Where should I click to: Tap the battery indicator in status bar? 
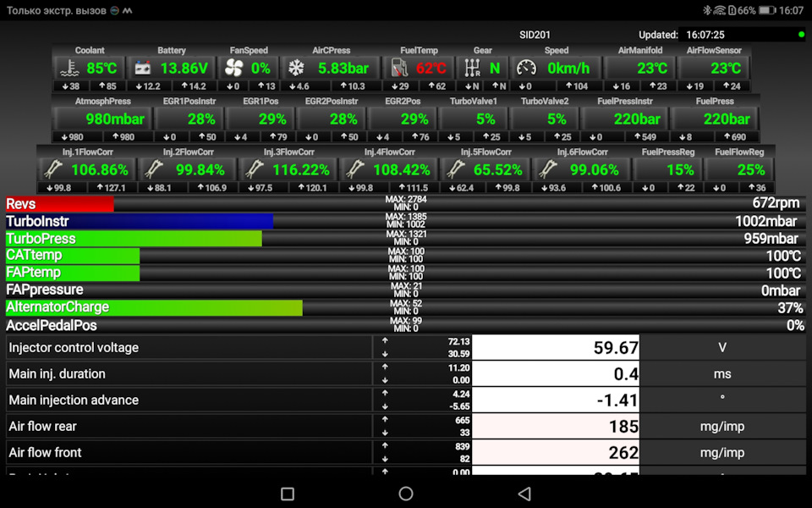click(x=767, y=10)
